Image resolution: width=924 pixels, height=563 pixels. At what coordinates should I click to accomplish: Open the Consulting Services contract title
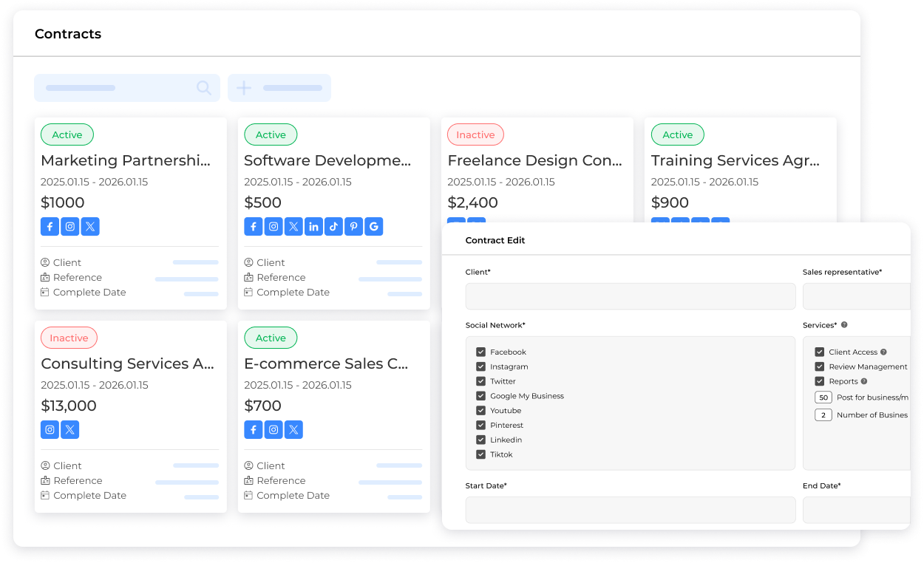click(128, 364)
